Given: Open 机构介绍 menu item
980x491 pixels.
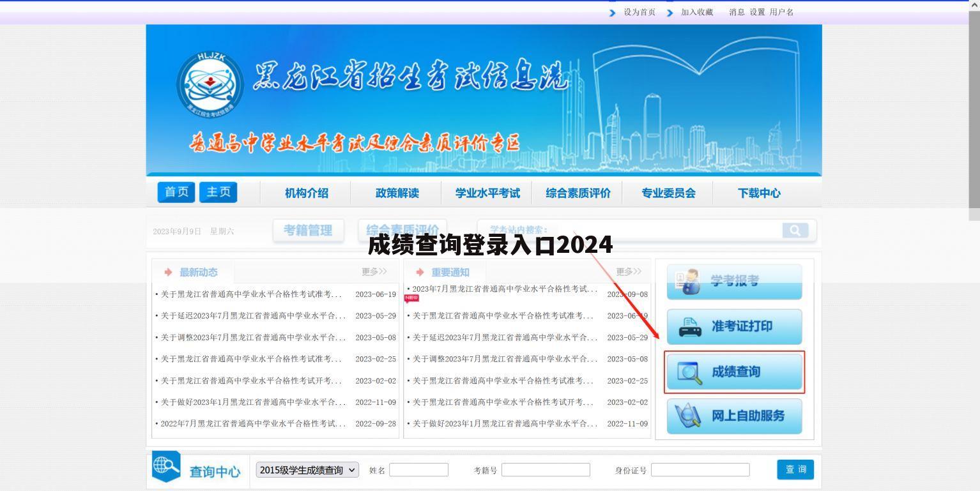Looking at the screenshot, I should point(307,193).
